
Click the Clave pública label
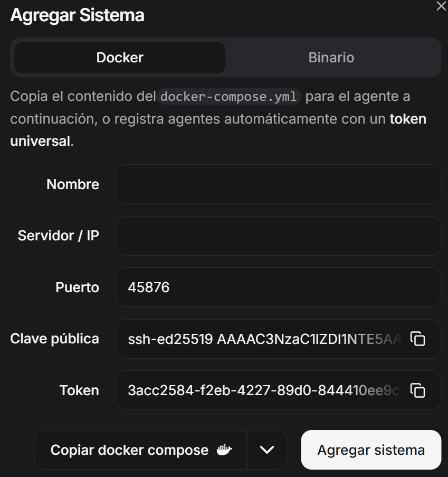coord(54,339)
